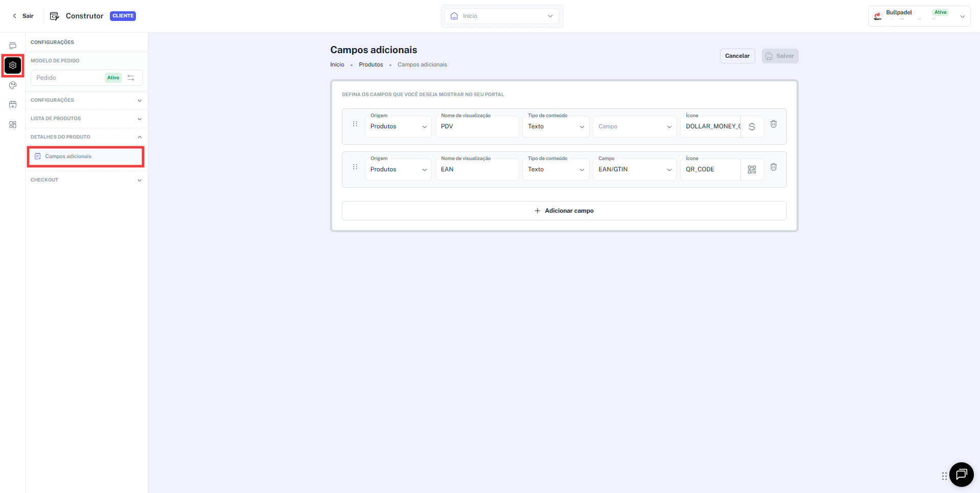Click Adicionar campo button
The height and width of the screenshot is (493, 980).
564,211
